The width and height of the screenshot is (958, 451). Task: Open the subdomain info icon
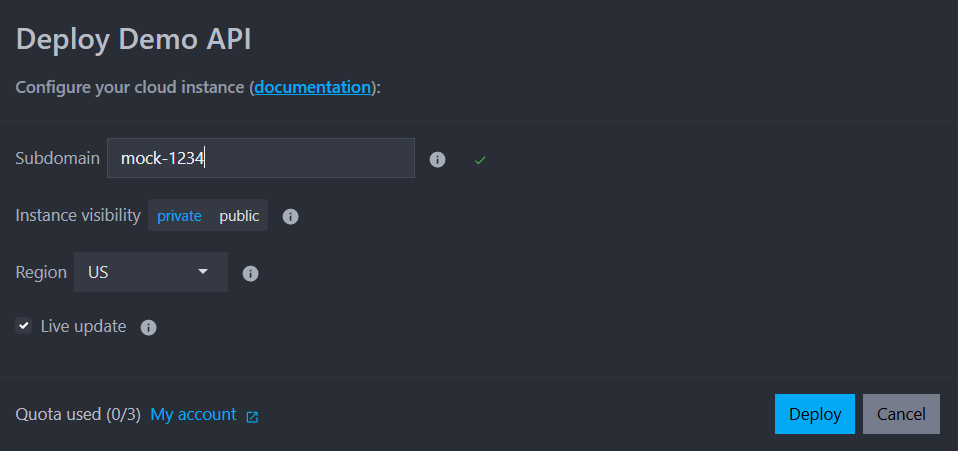(437, 159)
